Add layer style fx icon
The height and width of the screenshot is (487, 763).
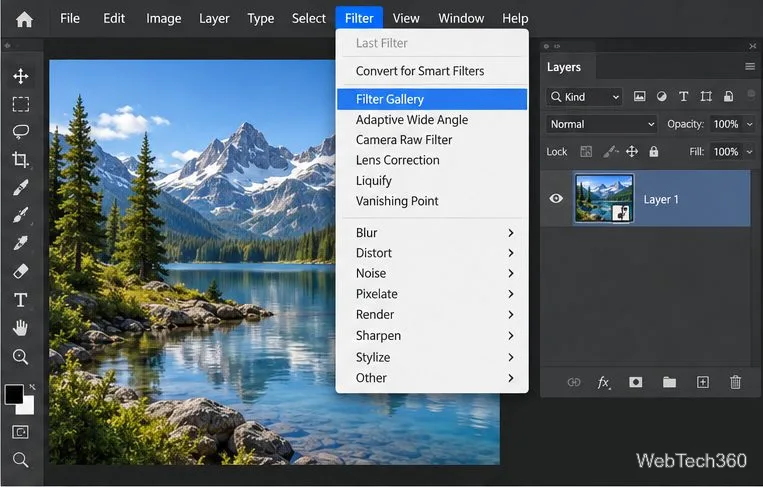coord(604,382)
